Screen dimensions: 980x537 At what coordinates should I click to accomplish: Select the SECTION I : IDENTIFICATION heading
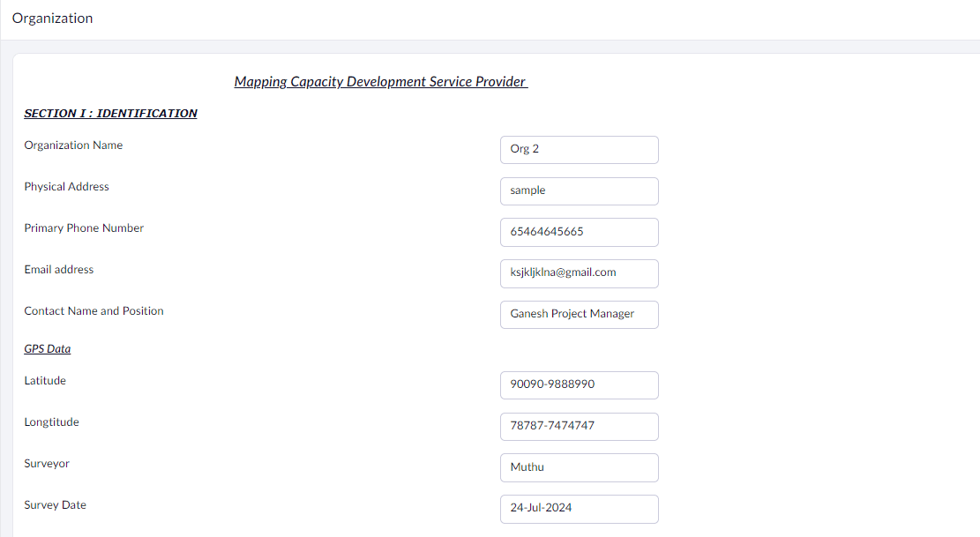pos(110,114)
